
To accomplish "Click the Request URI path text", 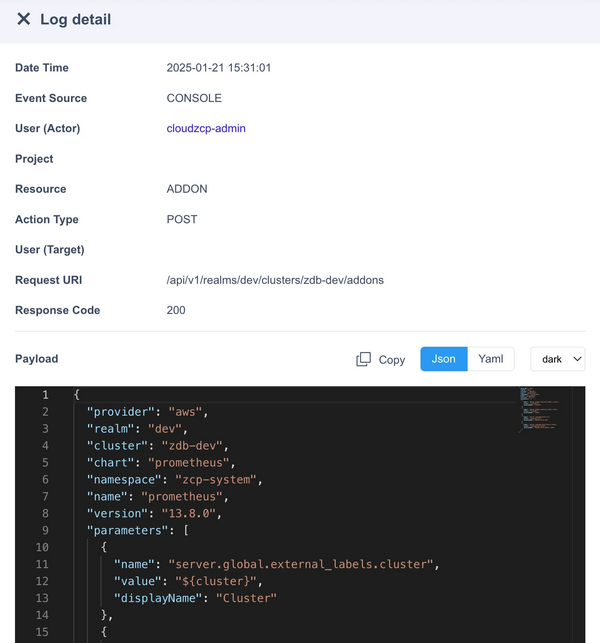I will pos(275,280).
